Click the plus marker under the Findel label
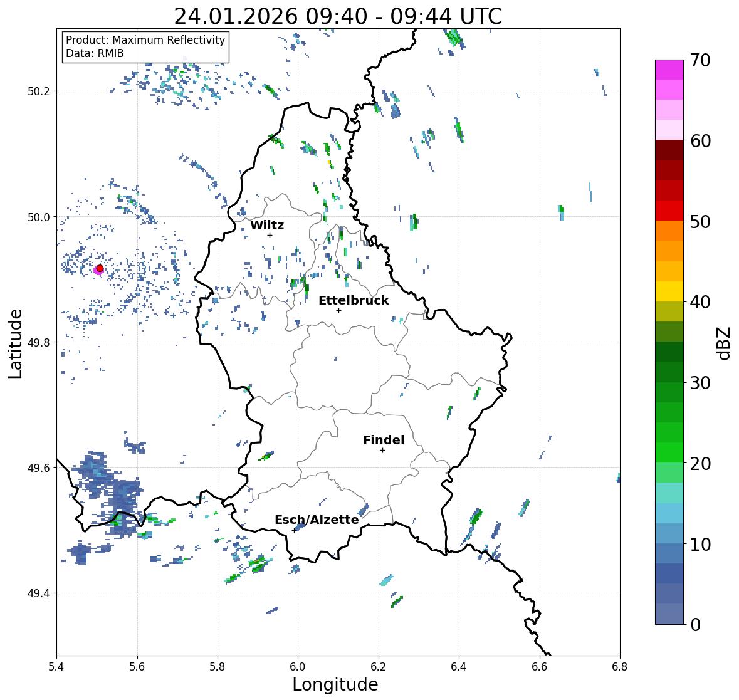 click(x=383, y=451)
